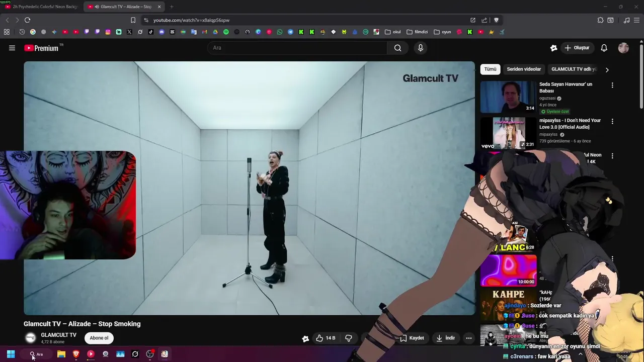Click the Glamcult TV watermark in the video
Viewport: 644px width, 362px height.
(430, 78)
